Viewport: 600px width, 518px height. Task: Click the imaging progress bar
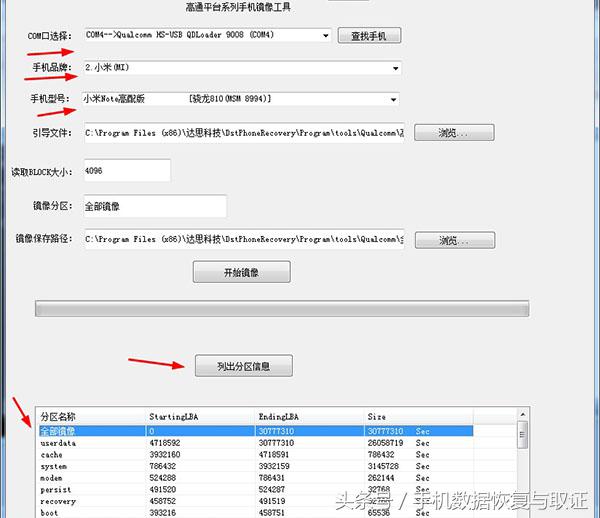(282, 308)
